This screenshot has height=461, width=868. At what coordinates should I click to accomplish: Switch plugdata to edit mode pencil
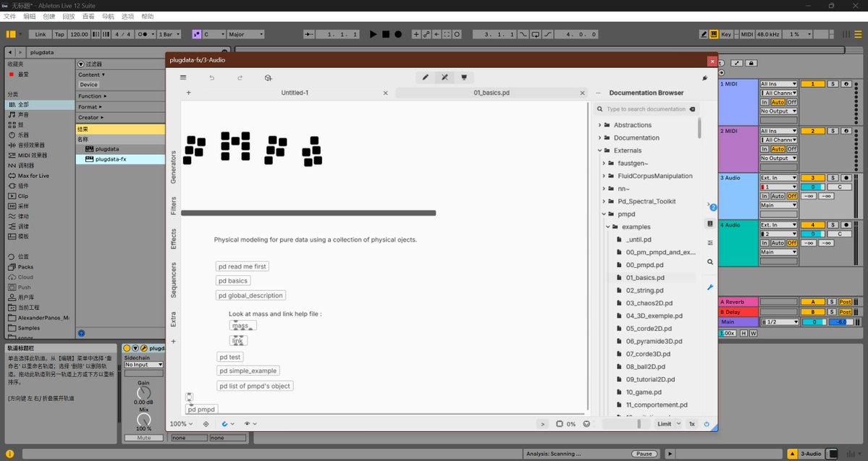coord(425,77)
